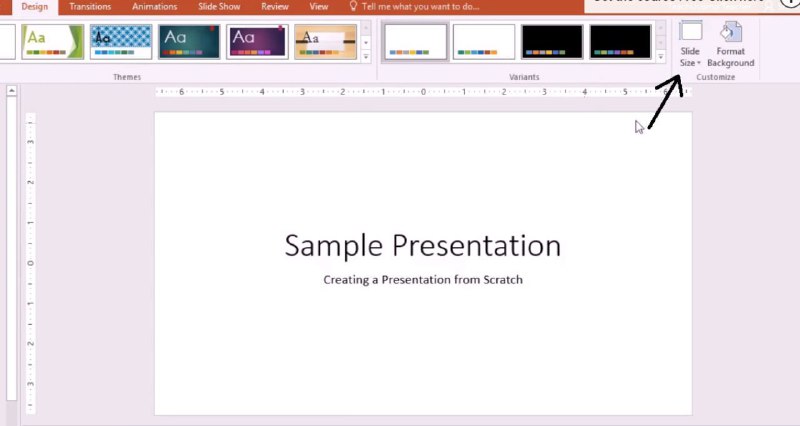Switch to the Transitions tab
This screenshot has width=800, height=426.
tap(90, 6)
